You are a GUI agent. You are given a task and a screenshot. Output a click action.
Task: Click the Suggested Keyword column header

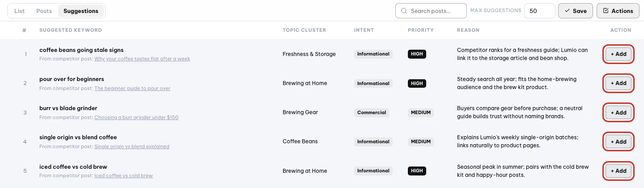click(x=71, y=30)
